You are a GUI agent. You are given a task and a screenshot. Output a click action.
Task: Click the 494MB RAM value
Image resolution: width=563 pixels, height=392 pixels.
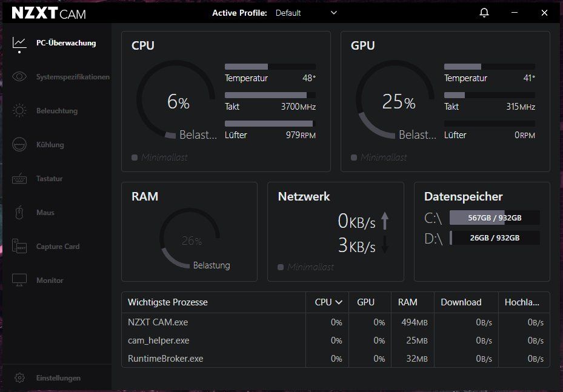tap(415, 322)
